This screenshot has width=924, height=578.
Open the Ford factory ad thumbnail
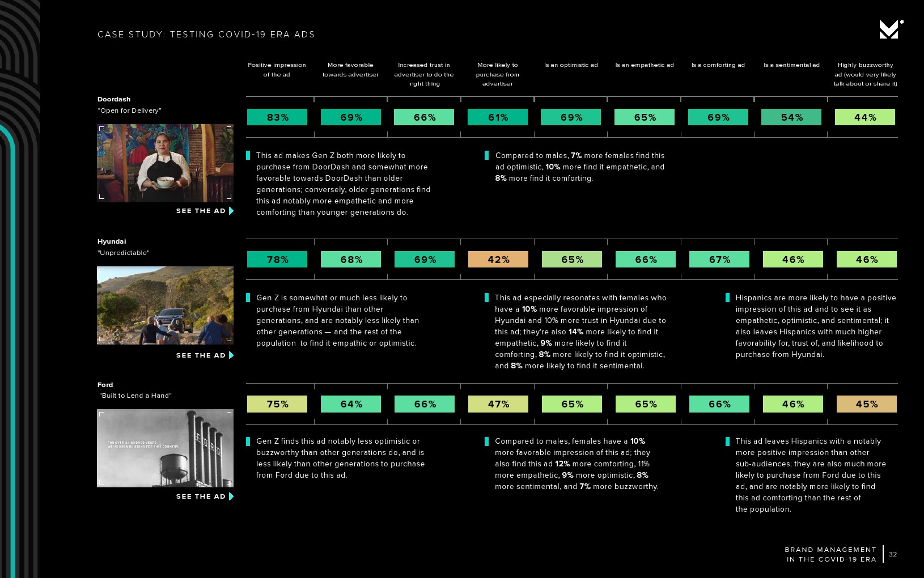coord(165,448)
